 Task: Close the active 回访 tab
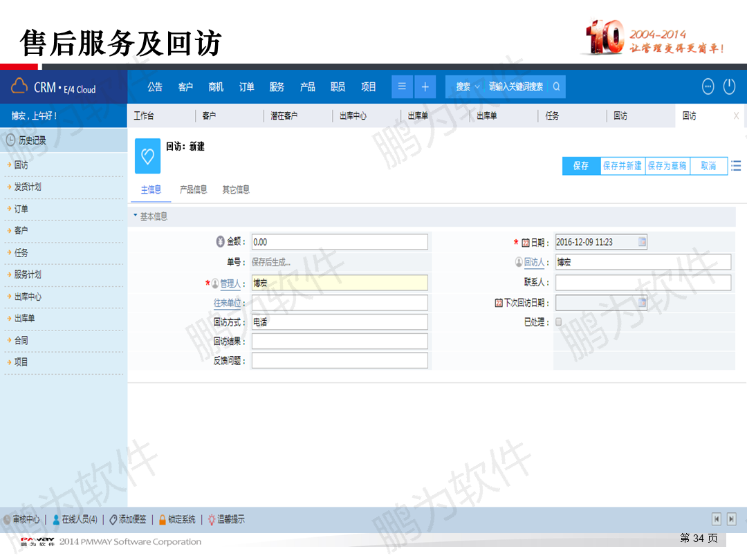pyautogui.click(x=736, y=115)
